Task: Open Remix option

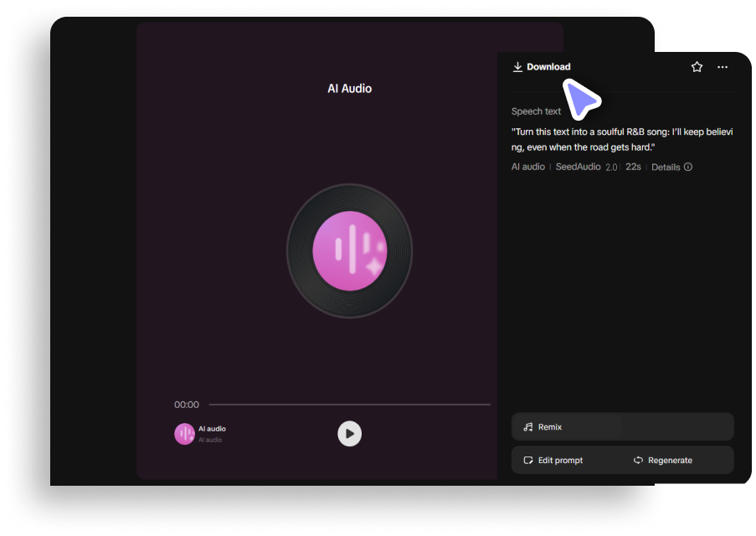Action: (622, 427)
